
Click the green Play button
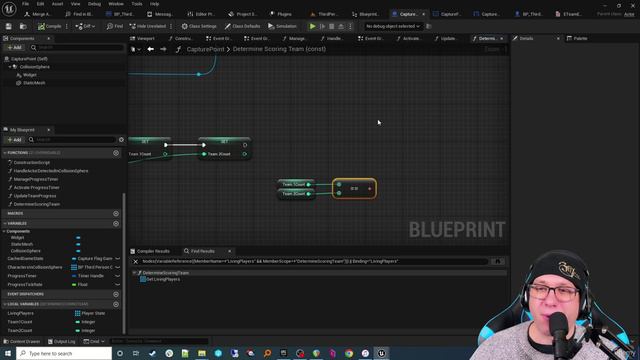click(313, 26)
